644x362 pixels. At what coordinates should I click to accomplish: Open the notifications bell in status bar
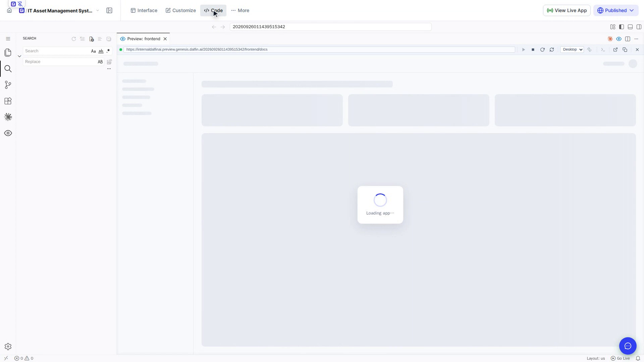coord(638,358)
